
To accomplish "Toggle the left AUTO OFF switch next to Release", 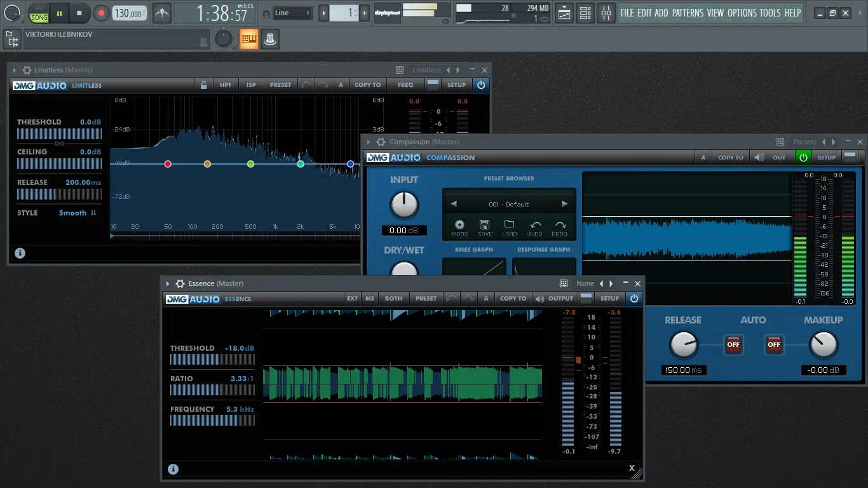I will (x=733, y=344).
